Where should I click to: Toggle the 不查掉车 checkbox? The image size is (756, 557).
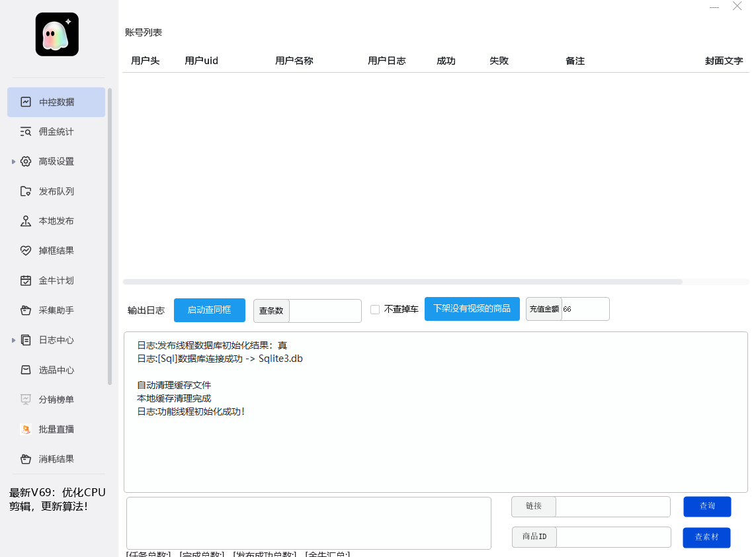[374, 310]
